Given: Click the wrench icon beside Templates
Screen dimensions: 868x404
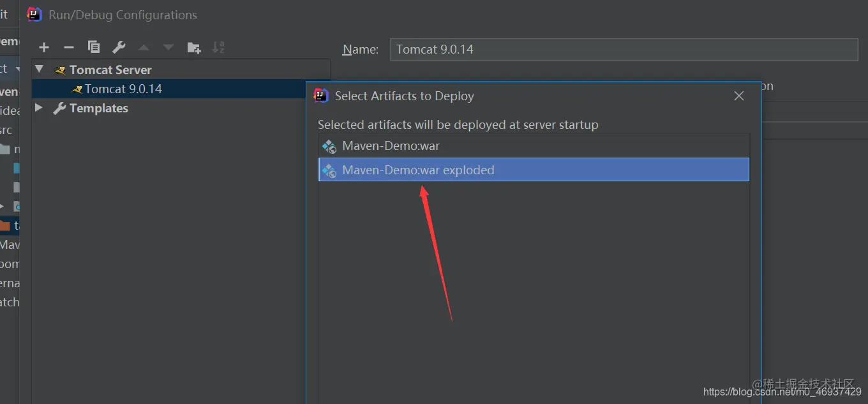Looking at the screenshot, I should (x=59, y=108).
